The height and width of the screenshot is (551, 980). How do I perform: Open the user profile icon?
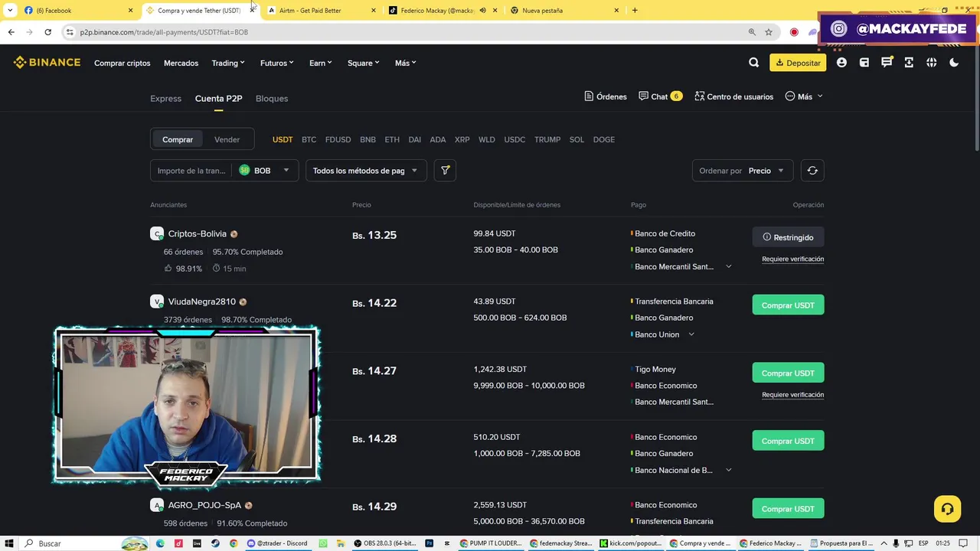841,63
